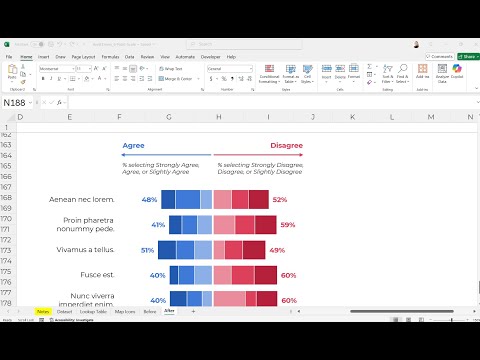
Task: Toggle Wrap Text option
Action: pos(171,69)
